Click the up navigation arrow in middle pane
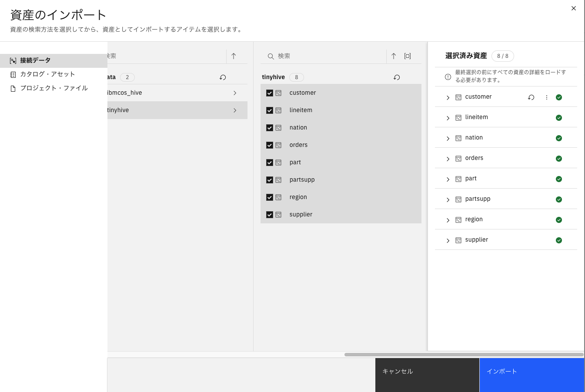This screenshot has width=585, height=392. pyautogui.click(x=394, y=56)
